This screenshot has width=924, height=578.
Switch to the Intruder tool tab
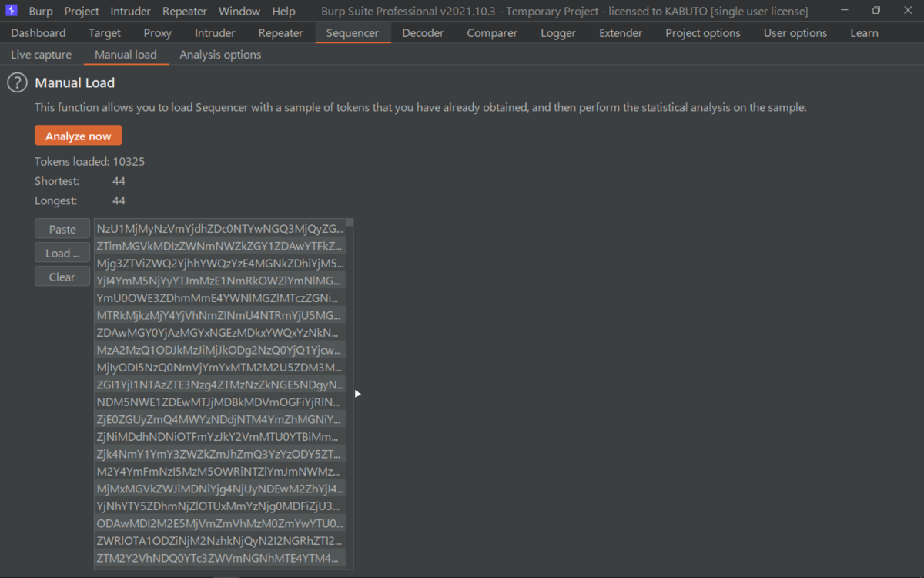pos(215,33)
